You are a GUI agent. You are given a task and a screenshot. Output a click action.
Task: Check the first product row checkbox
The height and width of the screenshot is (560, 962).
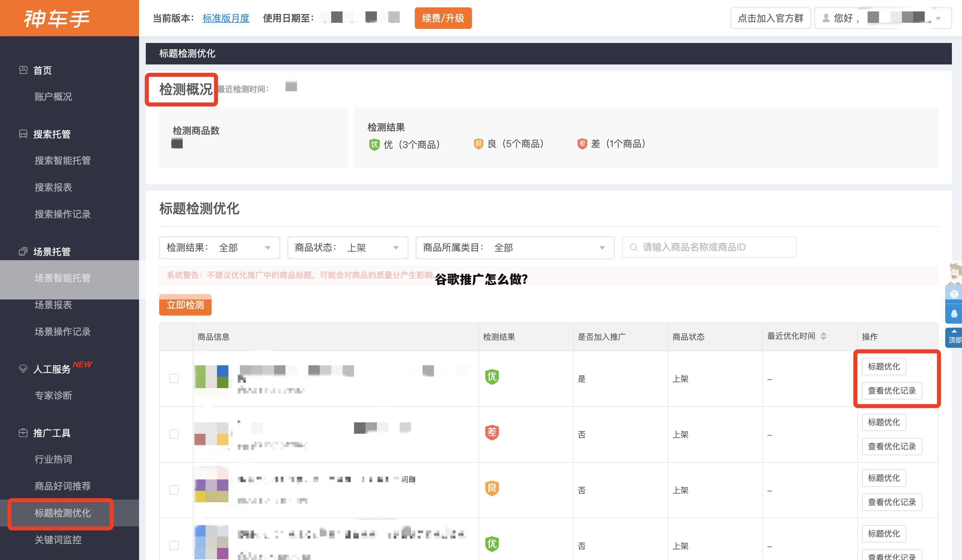pyautogui.click(x=174, y=378)
